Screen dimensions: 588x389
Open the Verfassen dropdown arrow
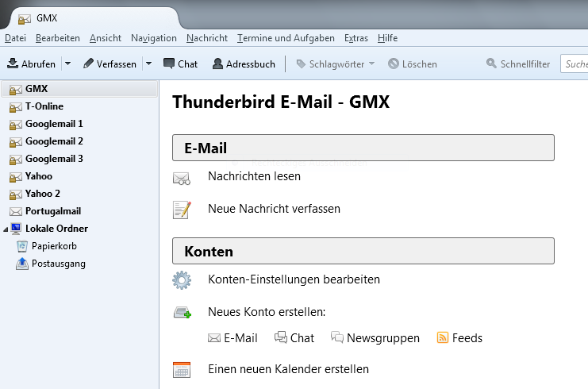click(149, 64)
